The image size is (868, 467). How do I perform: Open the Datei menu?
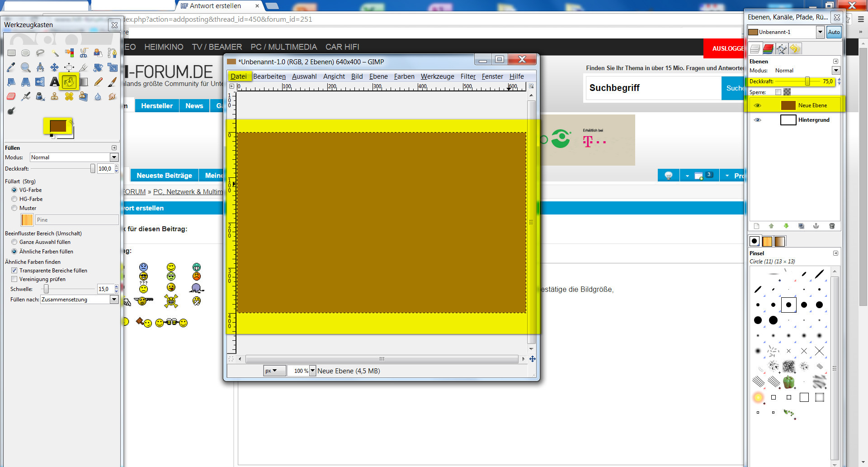239,76
